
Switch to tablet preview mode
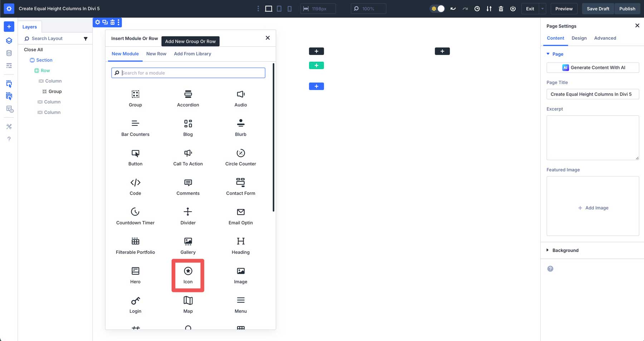tap(279, 9)
